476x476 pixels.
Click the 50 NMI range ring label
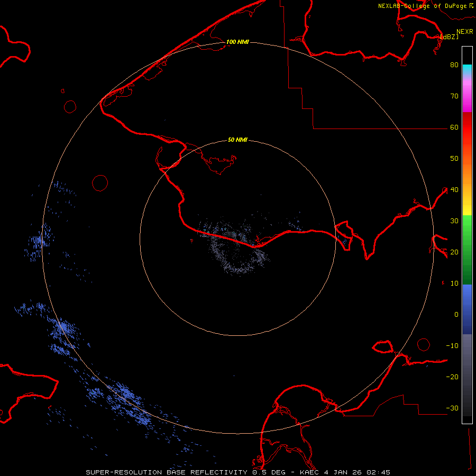pos(237,140)
